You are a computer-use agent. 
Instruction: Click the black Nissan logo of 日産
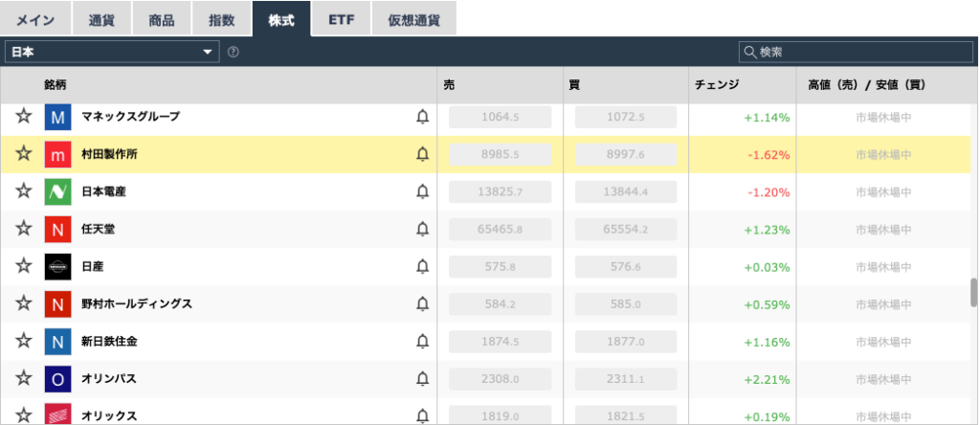click(57, 267)
